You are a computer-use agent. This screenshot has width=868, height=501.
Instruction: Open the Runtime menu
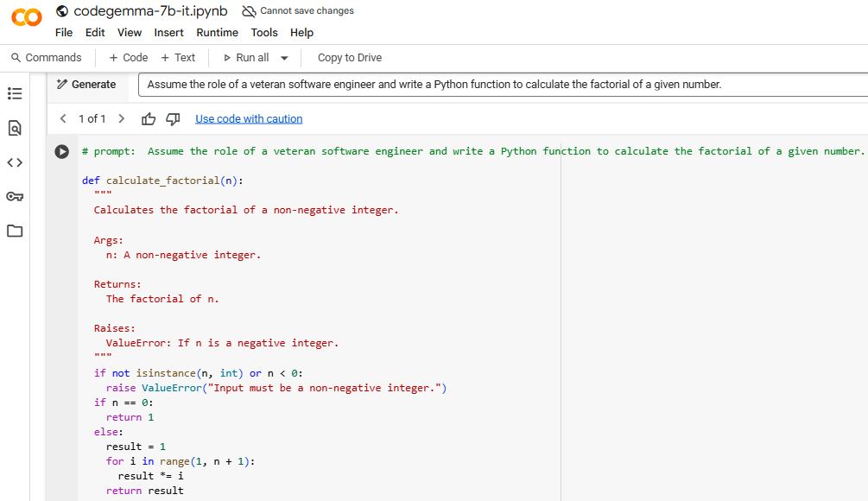[217, 33]
